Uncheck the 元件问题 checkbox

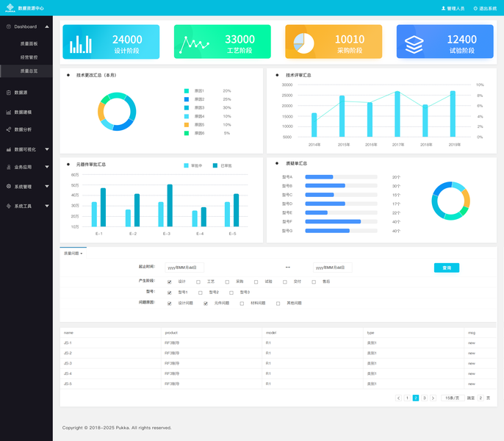pyautogui.click(x=206, y=304)
